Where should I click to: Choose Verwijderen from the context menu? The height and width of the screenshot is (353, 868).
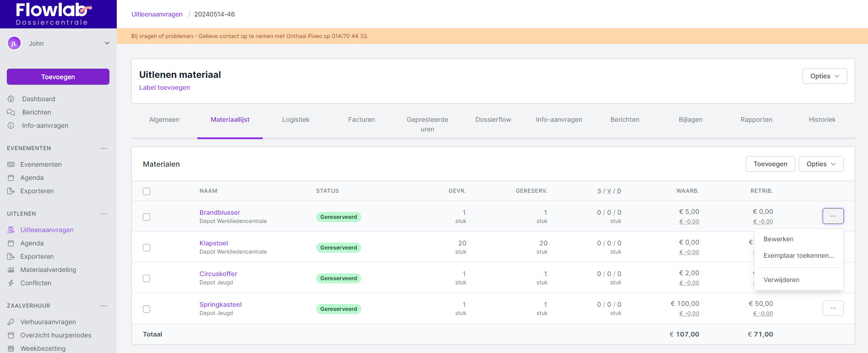click(x=781, y=280)
